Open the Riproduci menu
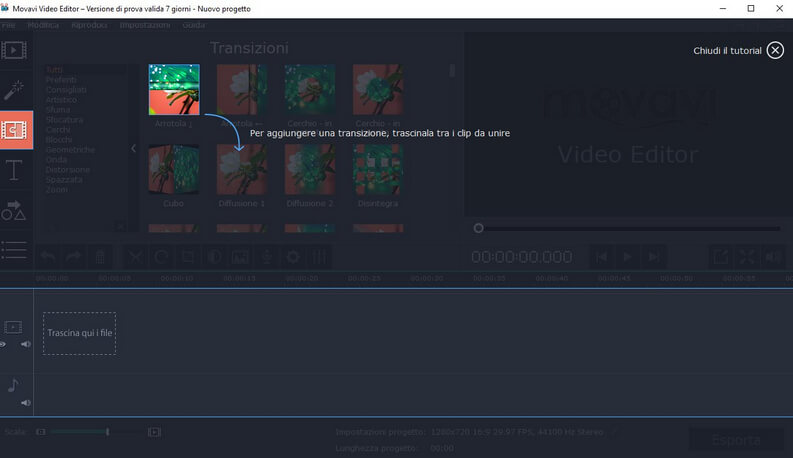This screenshot has width=793, height=458. pos(89,25)
